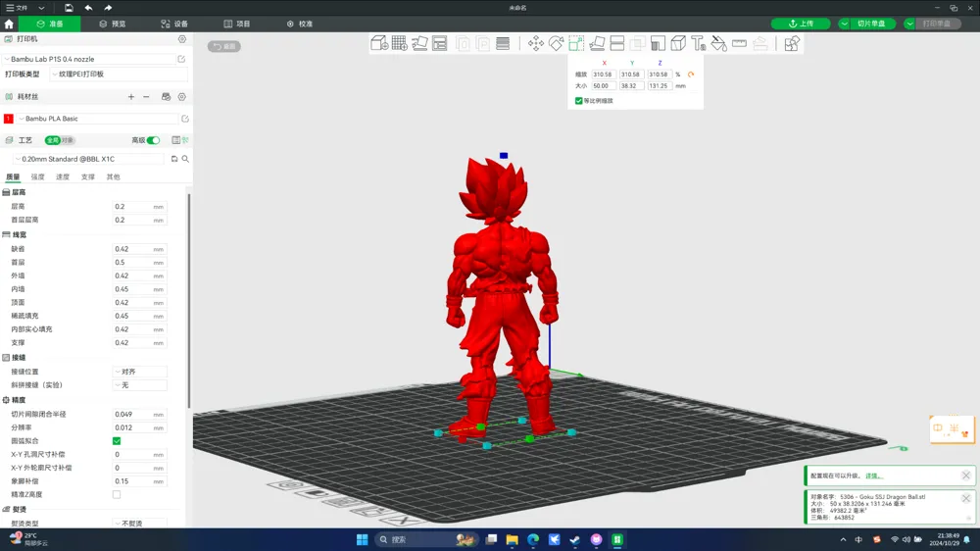Select the green Scale tool
Screen dimensions: 980x551
click(x=576, y=43)
